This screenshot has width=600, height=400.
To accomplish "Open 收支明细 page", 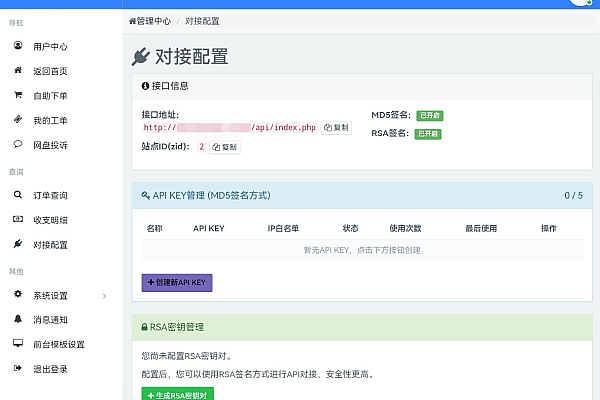I will pos(50,220).
